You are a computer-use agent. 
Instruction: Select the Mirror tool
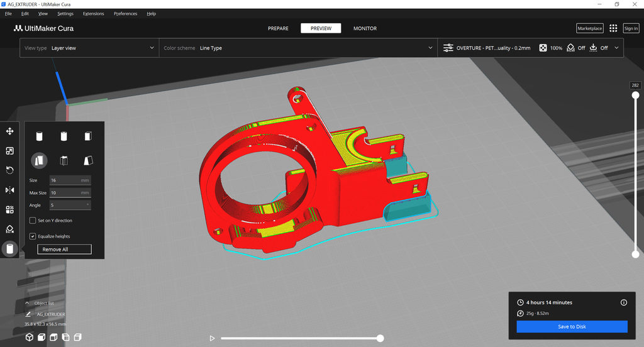coord(10,190)
